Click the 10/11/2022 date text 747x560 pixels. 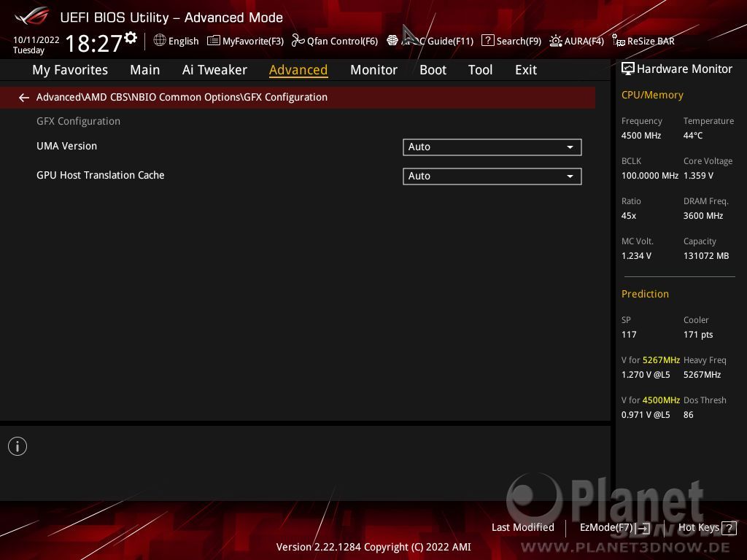[36, 40]
